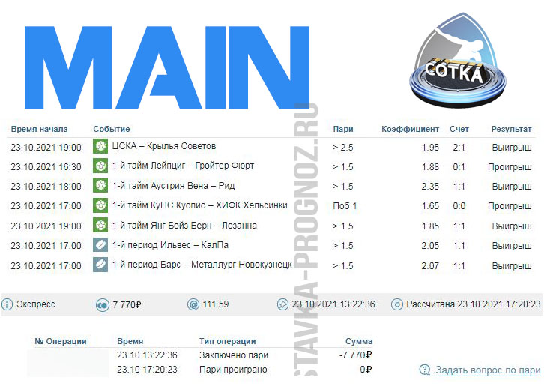Click the MAIN logo banner
544x392 pixels.
point(167,67)
